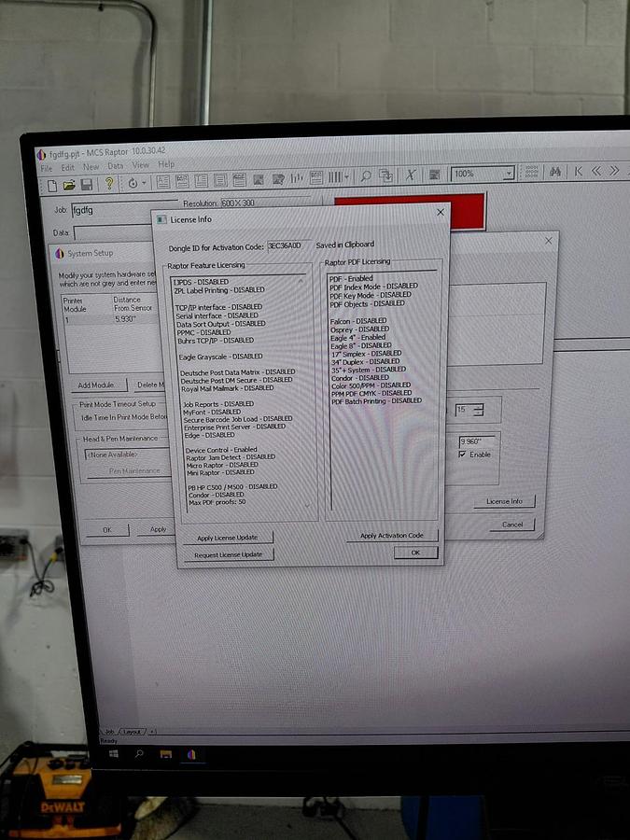Open the Help menu
The image size is (630, 840).
[166, 164]
